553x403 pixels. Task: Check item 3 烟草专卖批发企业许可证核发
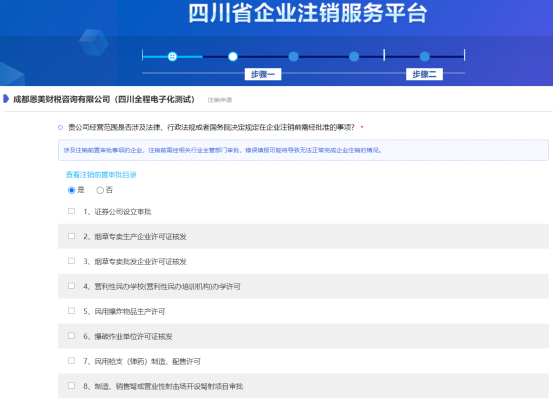(x=72, y=261)
